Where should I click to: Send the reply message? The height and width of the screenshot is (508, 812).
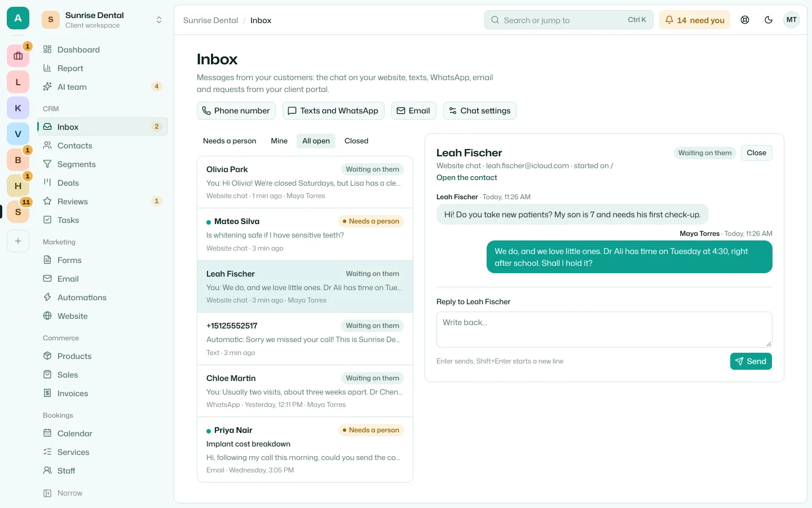click(751, 361)
